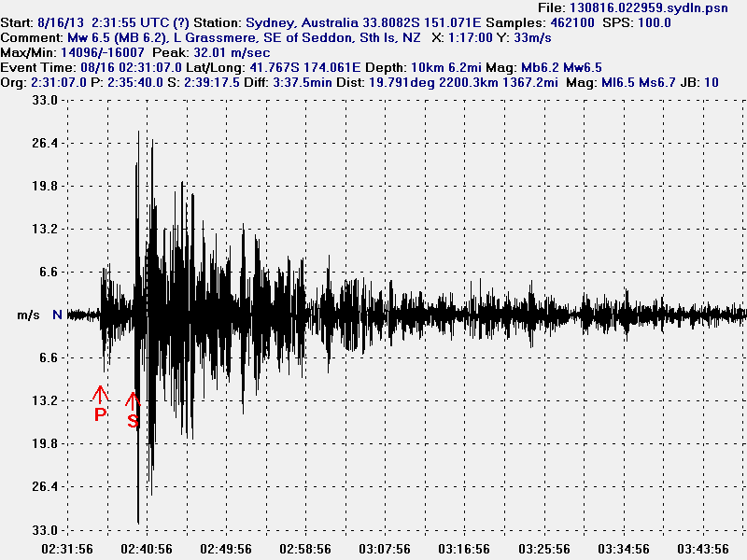The width and height of the screenshot is (747, 560).
Task: Select the Diff value 3:37.5min
Action: [303, 82]
